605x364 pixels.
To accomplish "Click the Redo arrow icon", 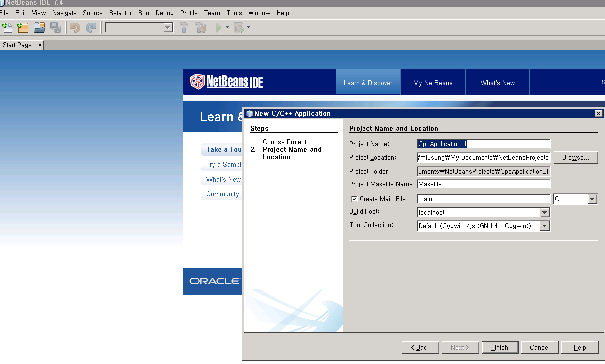I will (91, 28).
